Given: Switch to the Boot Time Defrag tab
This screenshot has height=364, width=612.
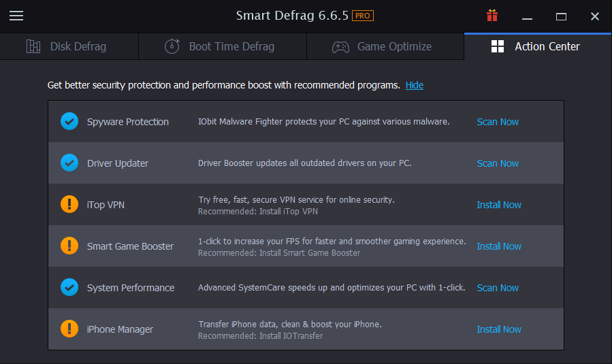Looking at the screenshot, I should (x=223, y=46).
